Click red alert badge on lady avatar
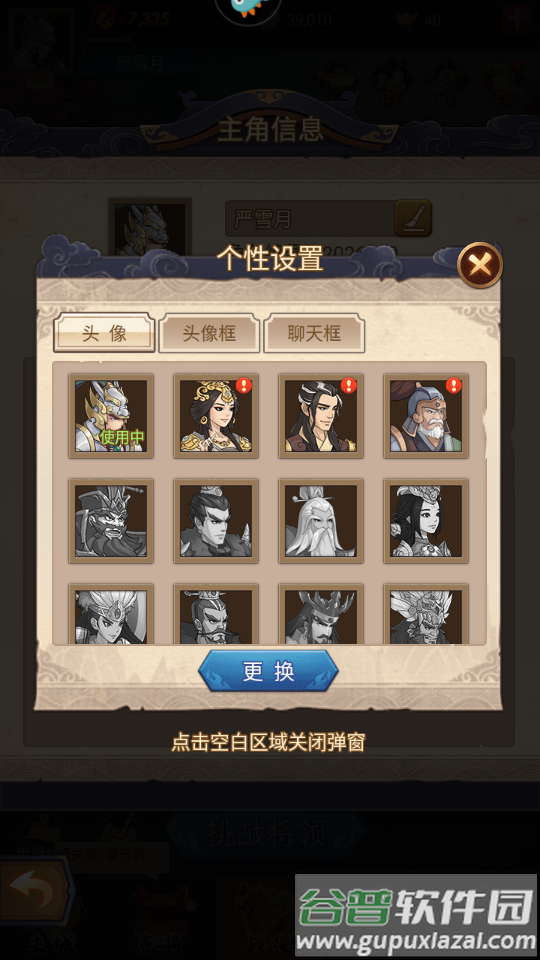 244,385
